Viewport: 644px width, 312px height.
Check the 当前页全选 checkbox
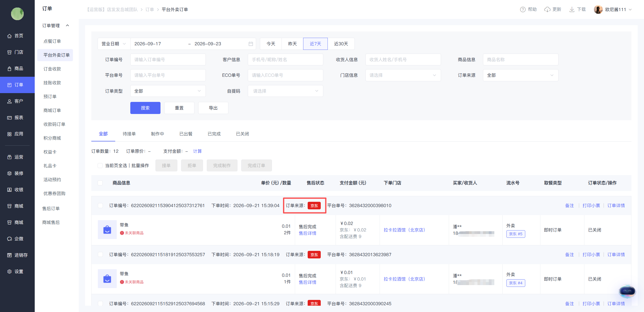pyautogui.click(x=100, y=166)
